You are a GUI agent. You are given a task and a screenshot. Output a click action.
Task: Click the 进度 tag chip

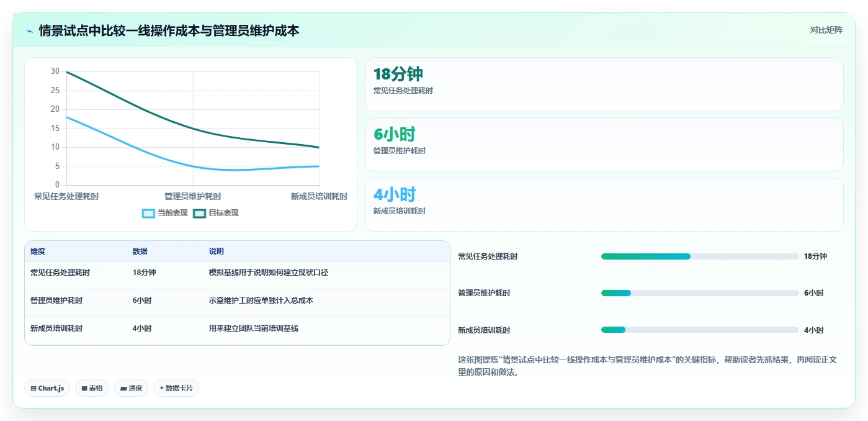(131, 388)
